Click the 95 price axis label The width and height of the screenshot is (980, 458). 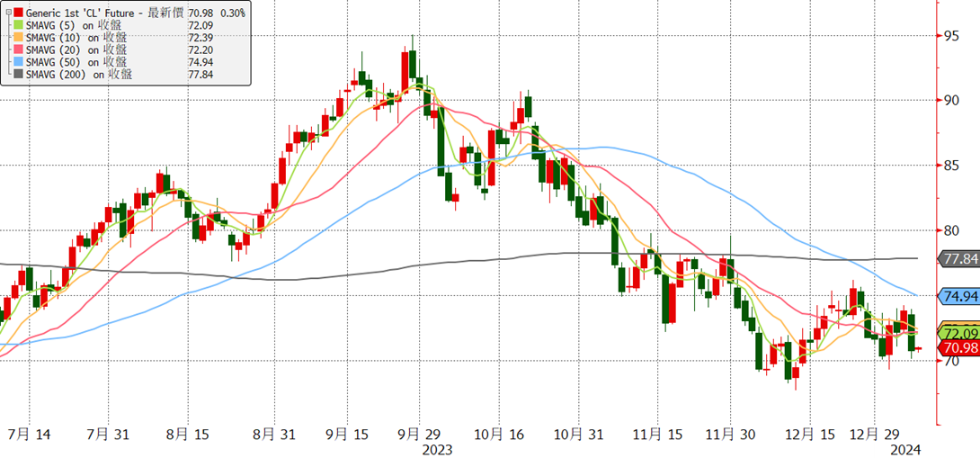click(x=950, y=36)
